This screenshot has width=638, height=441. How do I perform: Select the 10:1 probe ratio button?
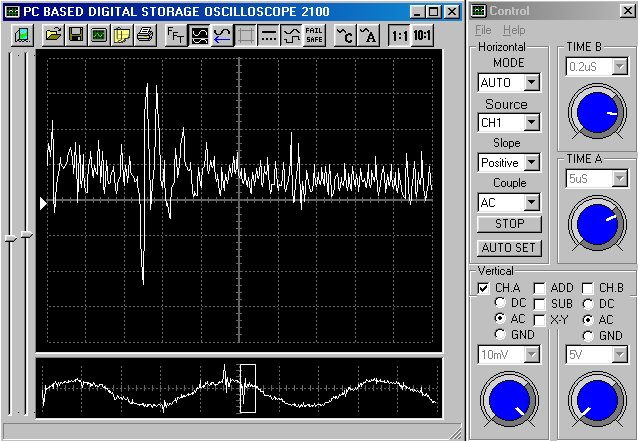[422, 35]
